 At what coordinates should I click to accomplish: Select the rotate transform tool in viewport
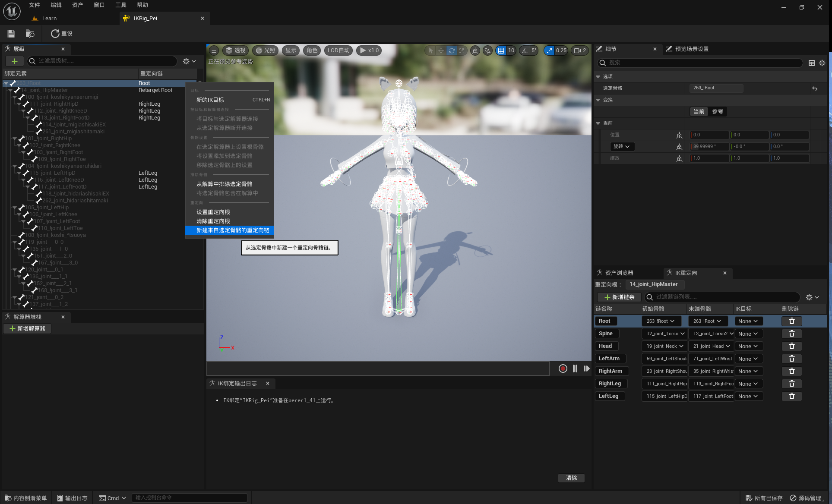[451, 50]
